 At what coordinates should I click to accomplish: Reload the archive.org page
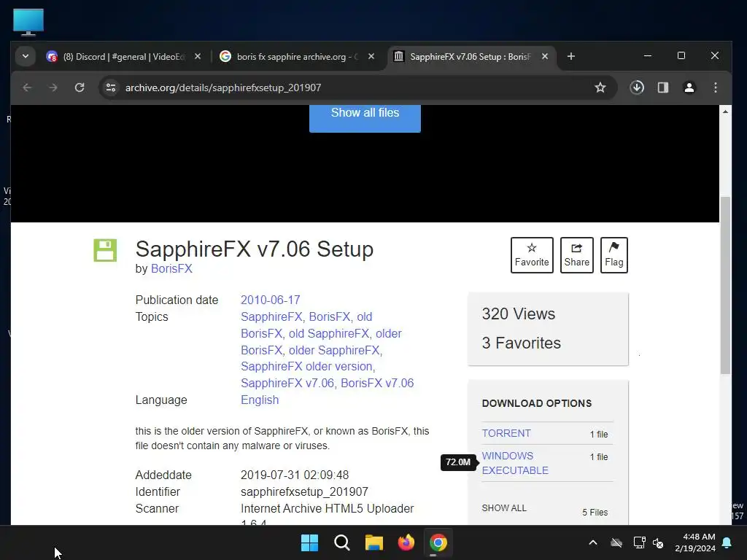click(x=80, y=87)
